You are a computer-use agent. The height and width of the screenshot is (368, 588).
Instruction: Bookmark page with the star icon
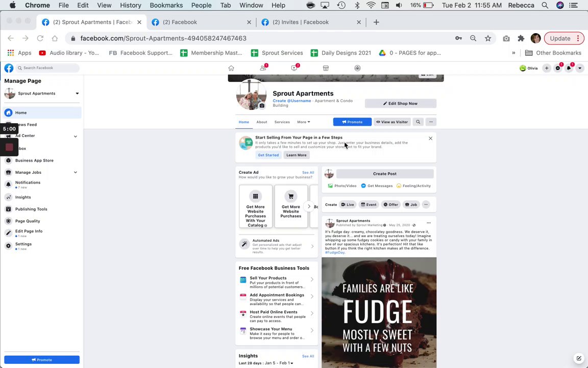tap(488, 38)
